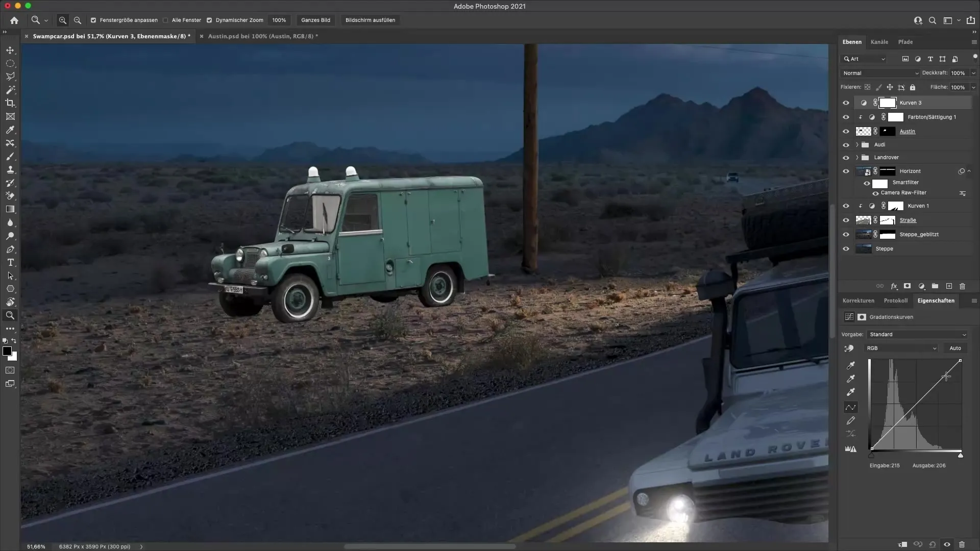Click the Ganzes Bild button
This screenshot has width=980, height=551.
[x=315, y=20]
